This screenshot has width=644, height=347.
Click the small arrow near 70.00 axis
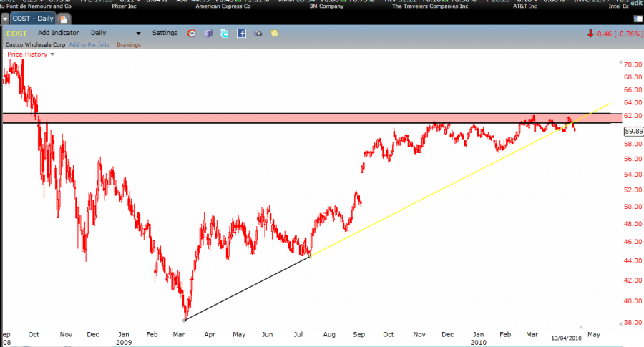620,62
